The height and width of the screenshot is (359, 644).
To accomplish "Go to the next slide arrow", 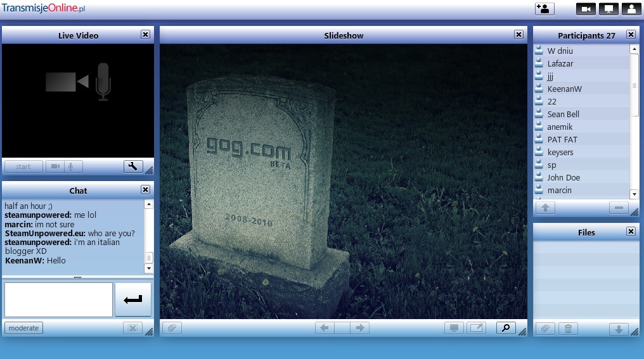I will click(x=359, y=328).
